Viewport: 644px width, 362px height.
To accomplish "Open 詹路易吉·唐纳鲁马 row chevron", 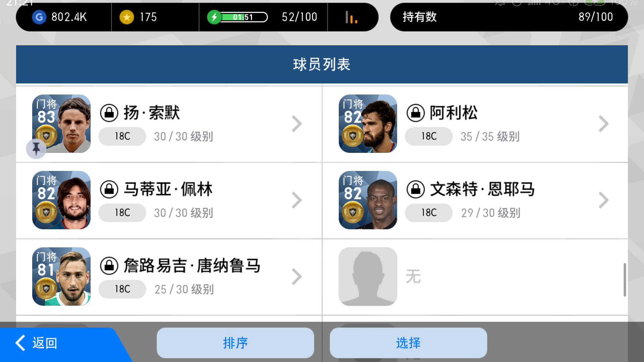I will (297, 277).
